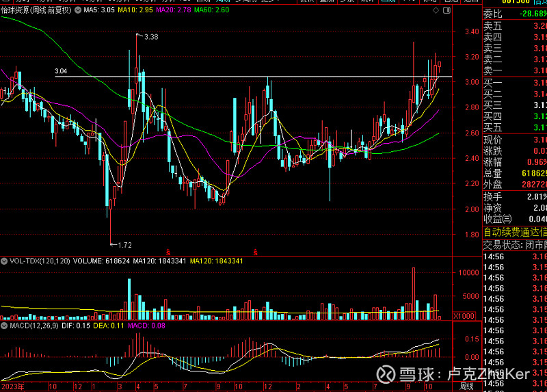Click the 自动续费通达信 link

(x=515, y=233)
